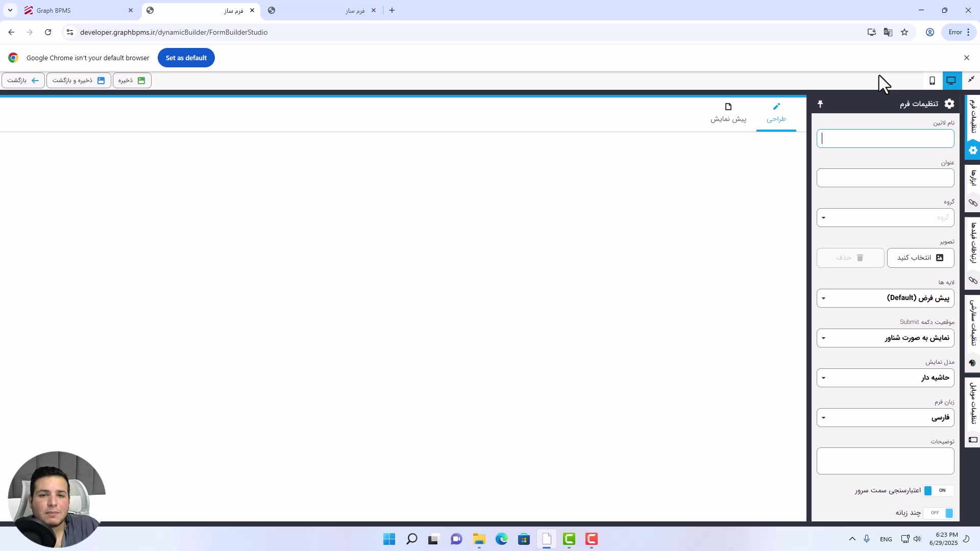This screenshot has width=980, height=551.
Task: Click the ذخیره save button
Action: click(132, 81)
